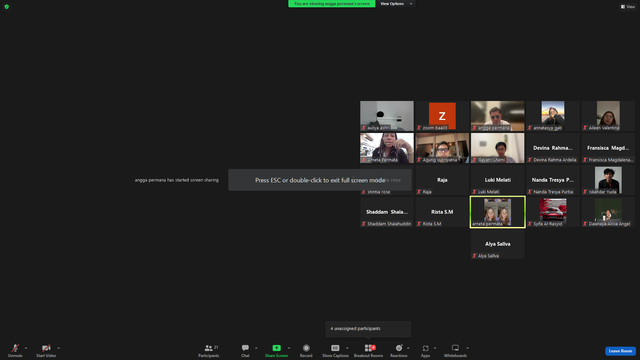Select Agung supriyatna's video tile
640x360 pixels.
click(x=442, y=148)
